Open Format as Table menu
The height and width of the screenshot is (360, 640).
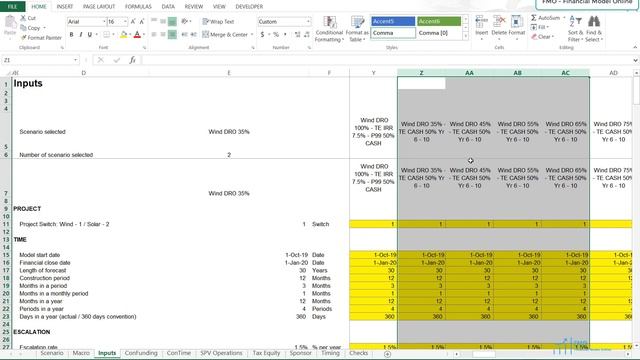(357, 29)
